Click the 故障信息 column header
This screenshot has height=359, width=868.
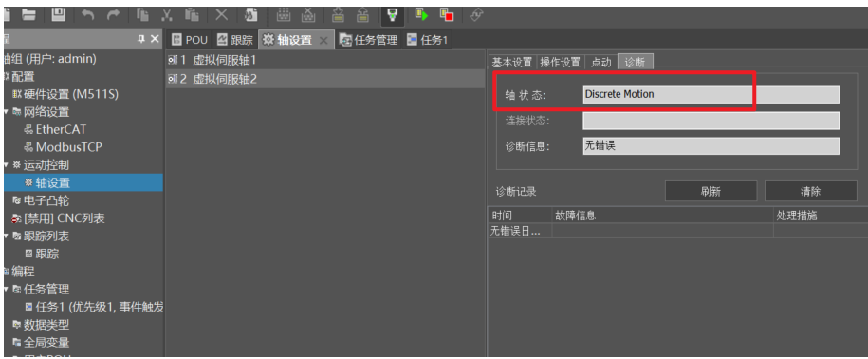662,216
